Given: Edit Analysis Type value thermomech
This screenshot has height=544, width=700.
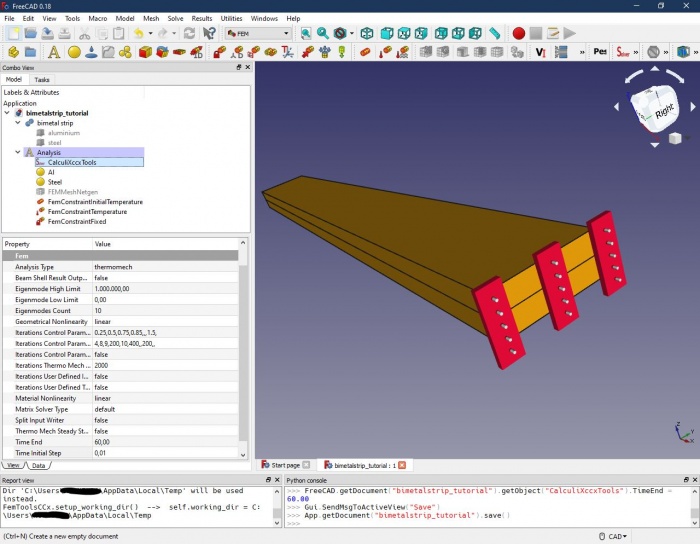Looking at the screenshot, I should 165,267.
